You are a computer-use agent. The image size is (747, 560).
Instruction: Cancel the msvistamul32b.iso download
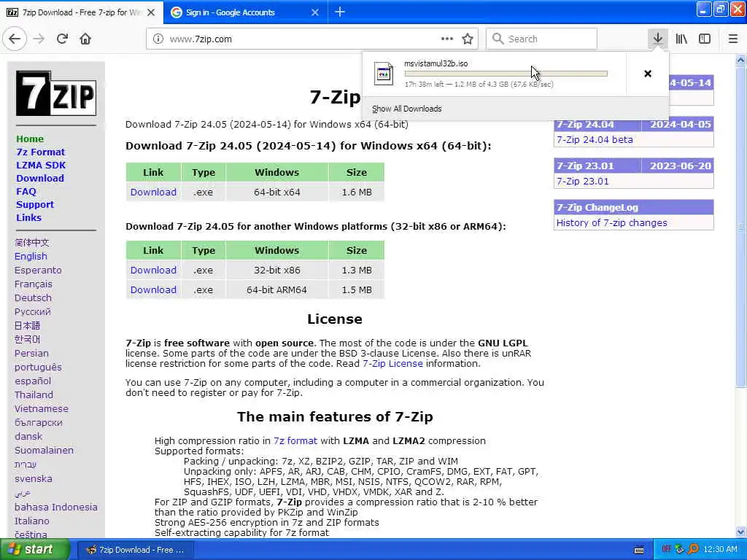point(648,74)
